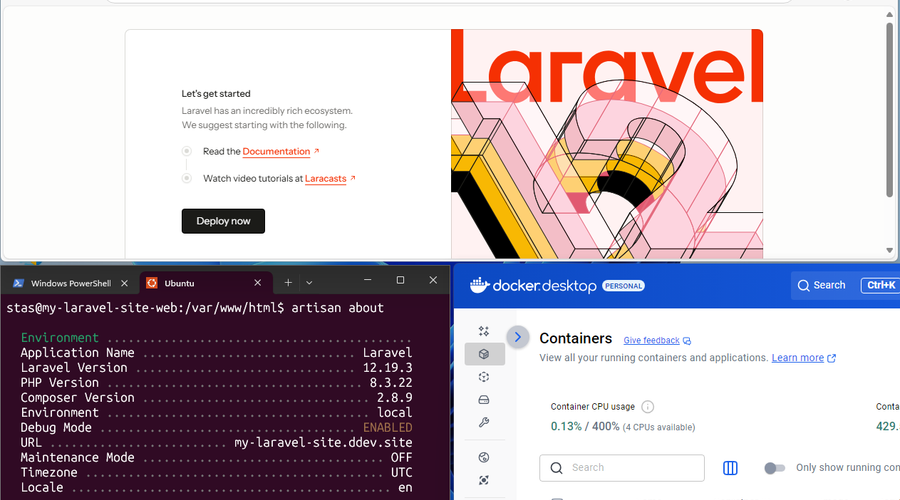Image resolution: width=900 pixels, height=500 pixels.
Task: Click 'artisan about' command text in terminal
Action: 338,308
